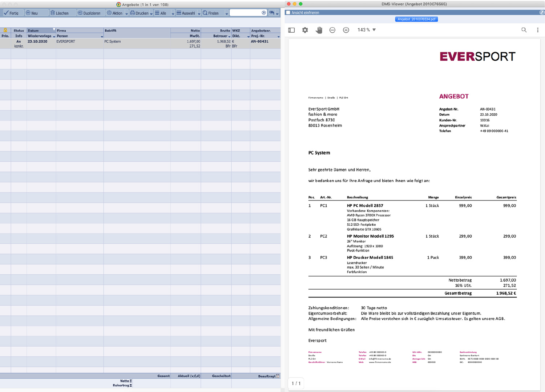Zoom in the PDF with plus
This screenshot has height=392, width=545.
[x=346, y=30]
